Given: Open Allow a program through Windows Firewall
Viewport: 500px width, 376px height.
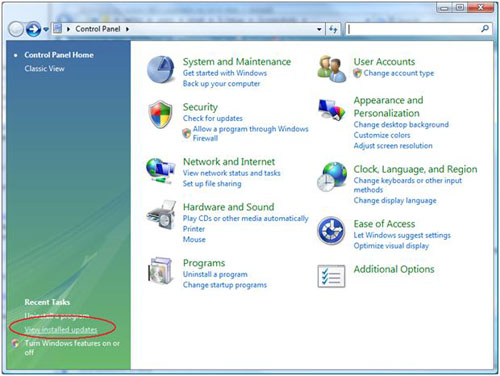Looking at the screenshot, I should [x=250, y=133].
